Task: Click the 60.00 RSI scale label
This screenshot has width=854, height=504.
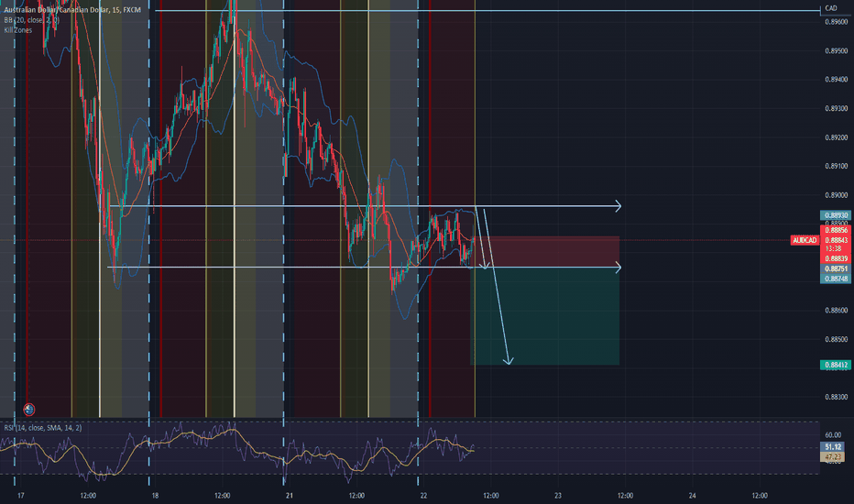Action: point(833,434)
